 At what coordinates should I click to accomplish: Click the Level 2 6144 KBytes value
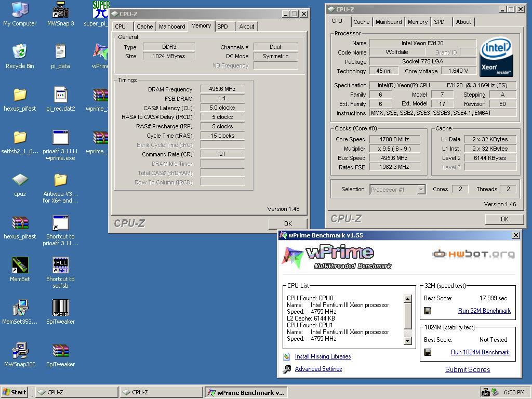click(490, 158)
